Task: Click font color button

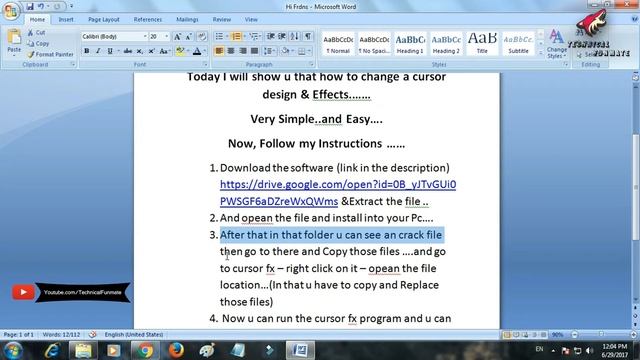Action: point(197,51)
